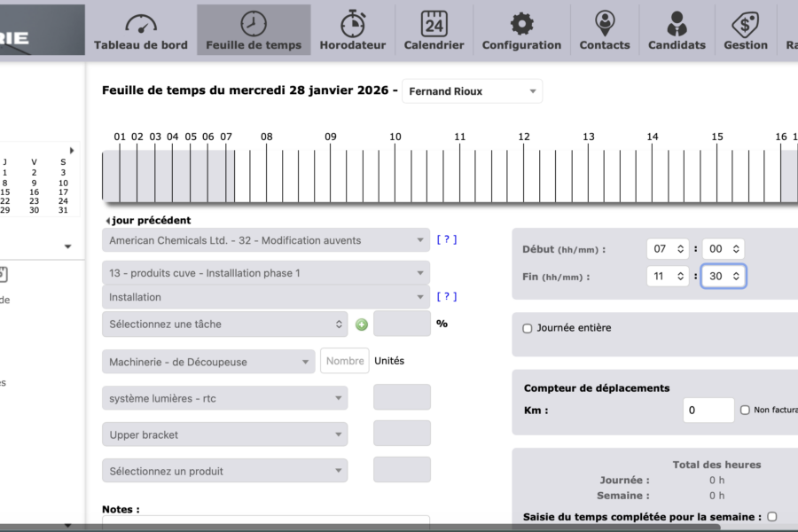The image size is (798, 532).
Task: Click the Horodateur stopwatch icon
Action: pyautogui.click(x=352, y=24)
